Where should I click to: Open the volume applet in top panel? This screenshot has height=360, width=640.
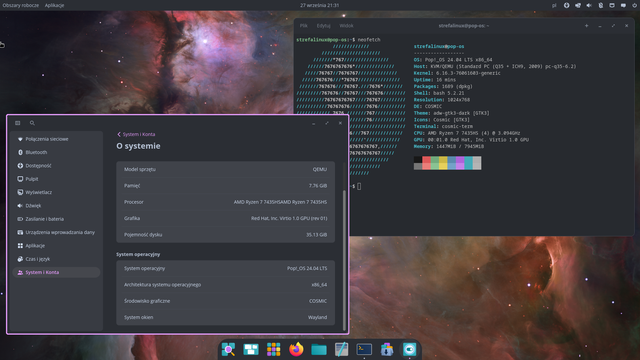[x=589, y=5]
